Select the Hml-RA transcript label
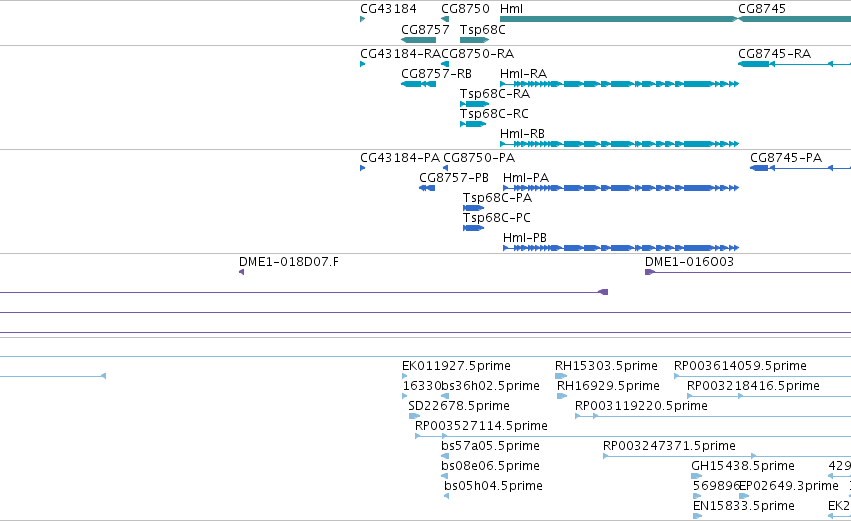The image size is (851, 521). pyautogui.click(x=523, y=74)
